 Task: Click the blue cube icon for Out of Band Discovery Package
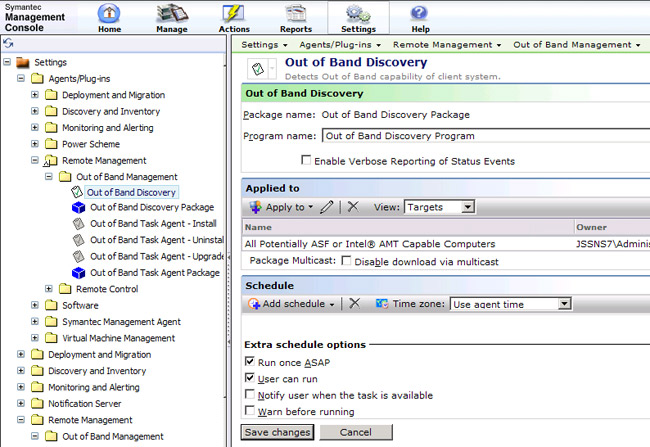(78, 207)
